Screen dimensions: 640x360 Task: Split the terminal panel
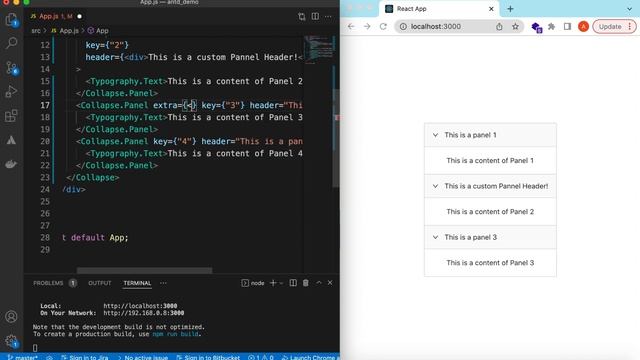pyautogui.click(x=293, y=283)
